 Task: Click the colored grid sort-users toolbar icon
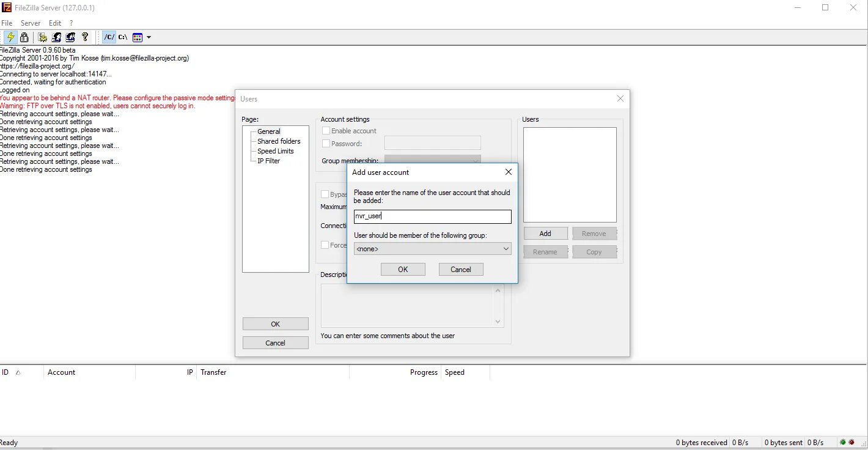click(138, 37)
